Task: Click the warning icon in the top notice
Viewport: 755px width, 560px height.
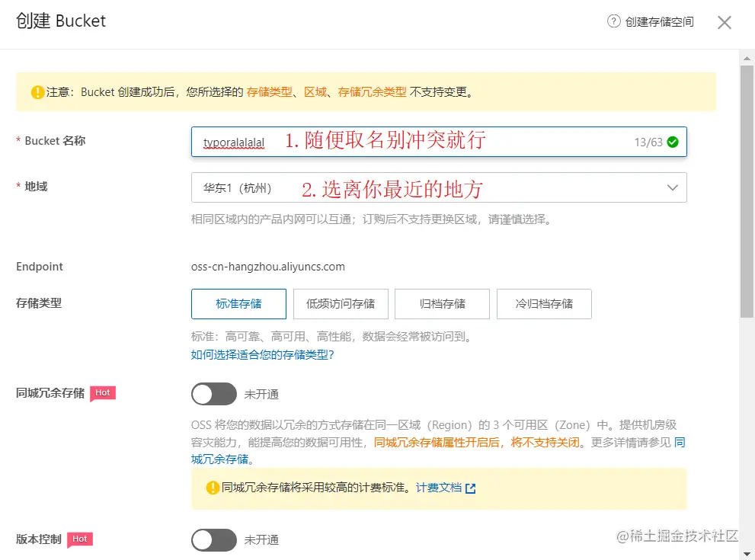Action: [x=37, y=92]
